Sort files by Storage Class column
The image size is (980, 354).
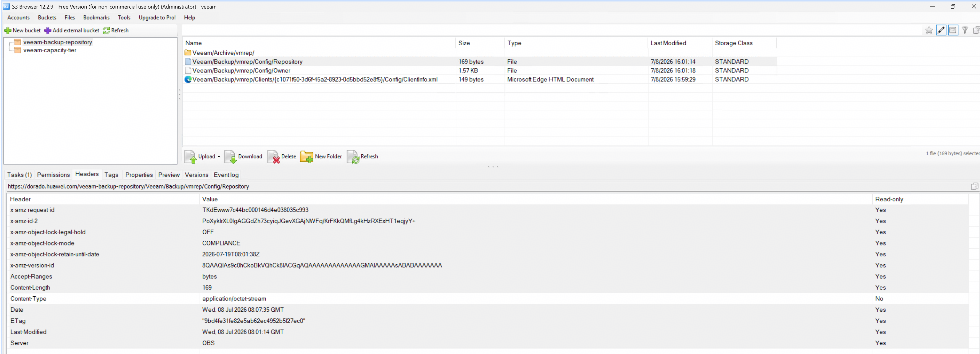[x=744, y=43]
